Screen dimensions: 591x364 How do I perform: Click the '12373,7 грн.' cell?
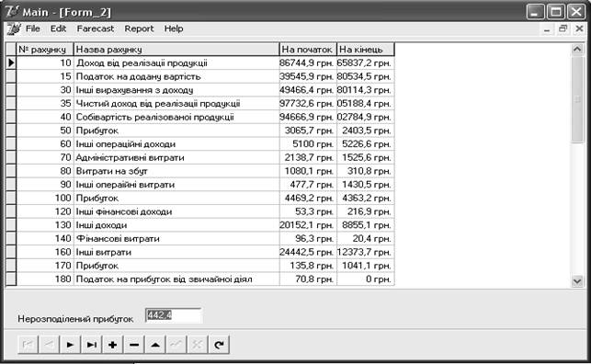[366, 252]
